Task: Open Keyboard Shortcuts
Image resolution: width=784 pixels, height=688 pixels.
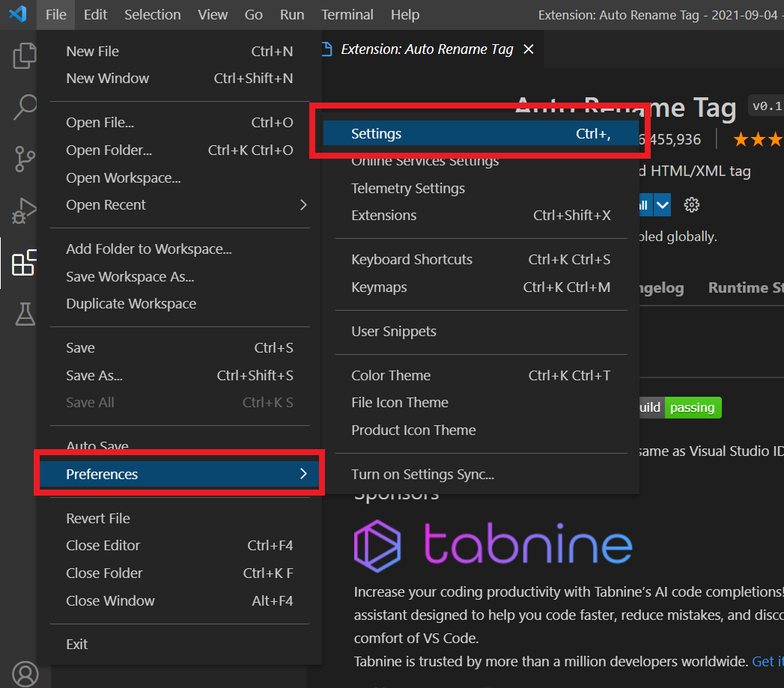Action: pos(481,260)
